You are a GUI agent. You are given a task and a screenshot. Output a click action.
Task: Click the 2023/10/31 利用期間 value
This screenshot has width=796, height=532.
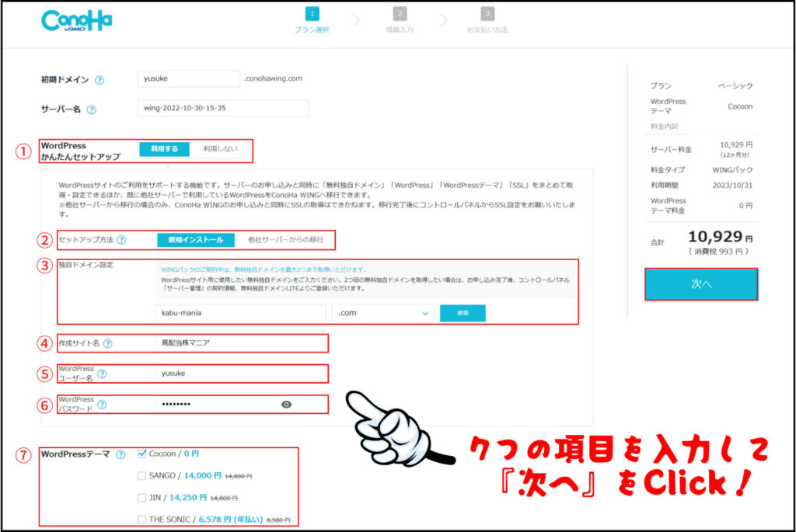pyautogui.click(x=732, y=185)
